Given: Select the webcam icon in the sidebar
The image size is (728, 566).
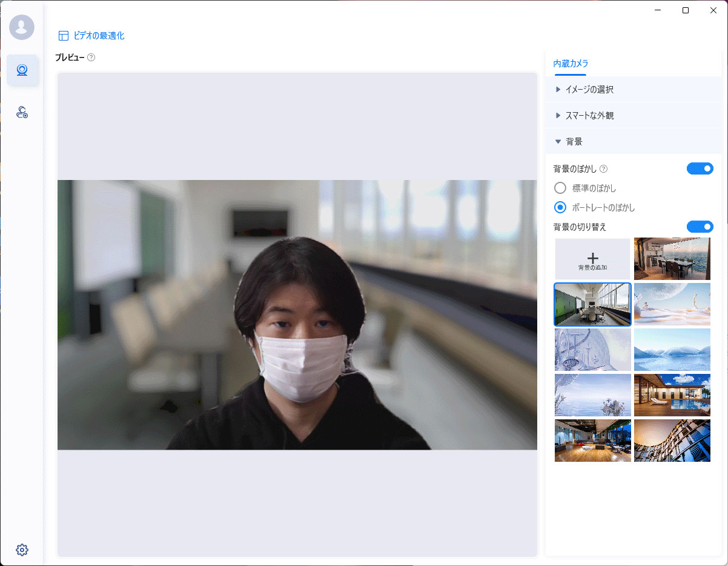Looking at the screenshot, I should click(22, 70).
